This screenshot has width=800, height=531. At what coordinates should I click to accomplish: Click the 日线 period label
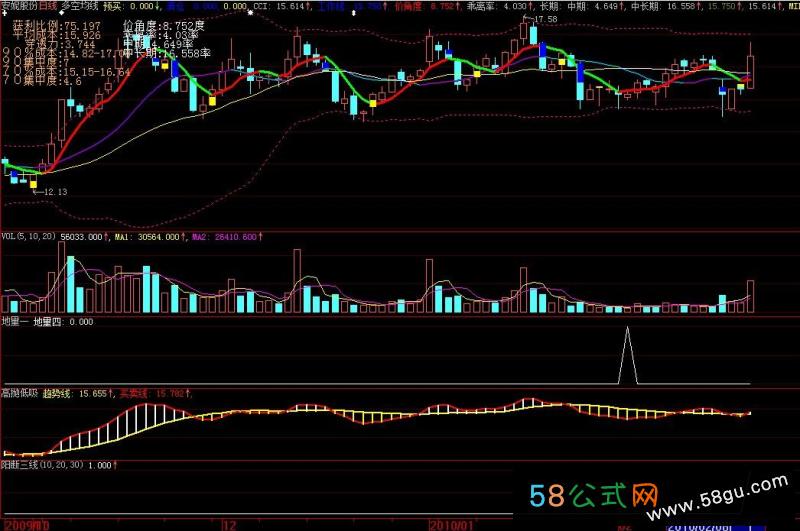pos(48,6)
